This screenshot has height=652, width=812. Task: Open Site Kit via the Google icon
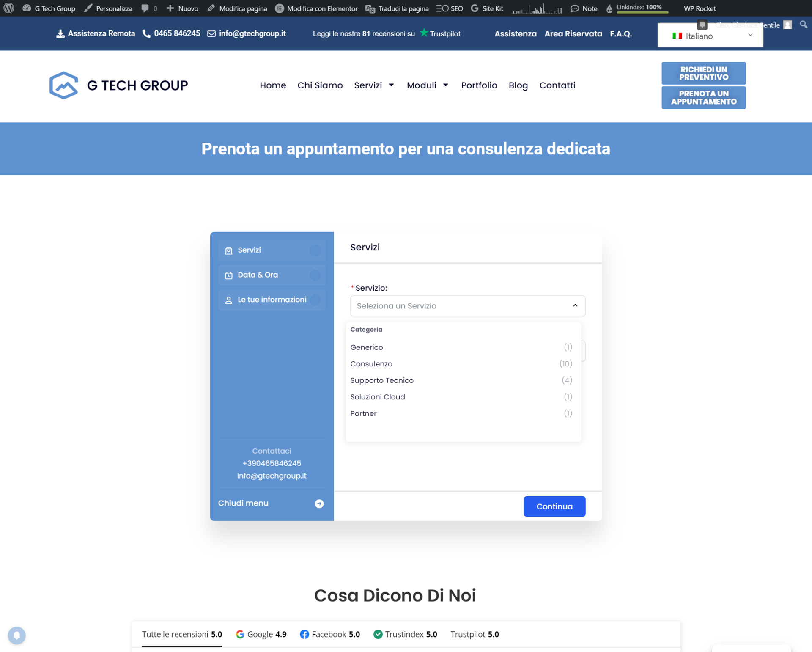475,8
